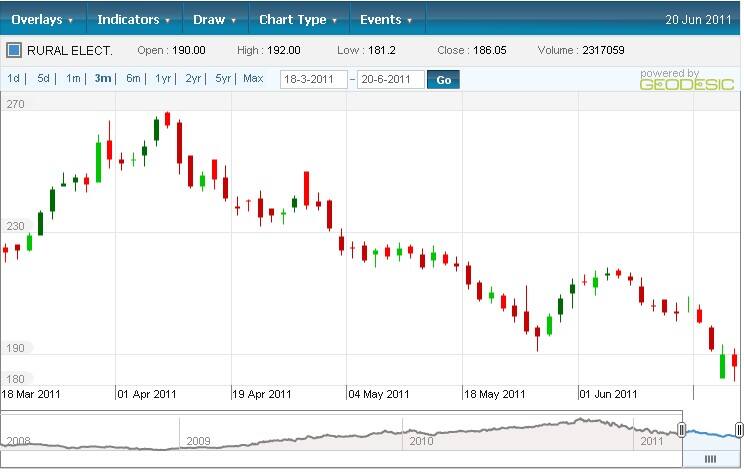Select the 5yr time range

(x=223, y=78)
